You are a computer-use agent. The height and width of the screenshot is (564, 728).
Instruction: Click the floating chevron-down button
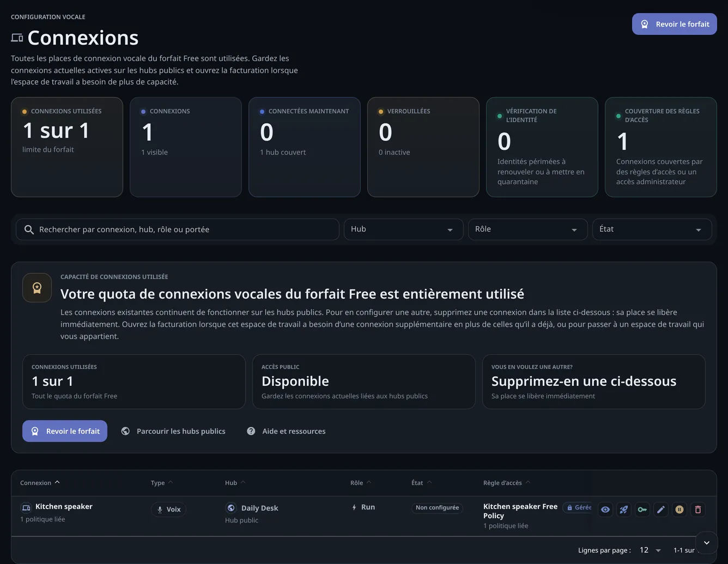tap(707, 543)
